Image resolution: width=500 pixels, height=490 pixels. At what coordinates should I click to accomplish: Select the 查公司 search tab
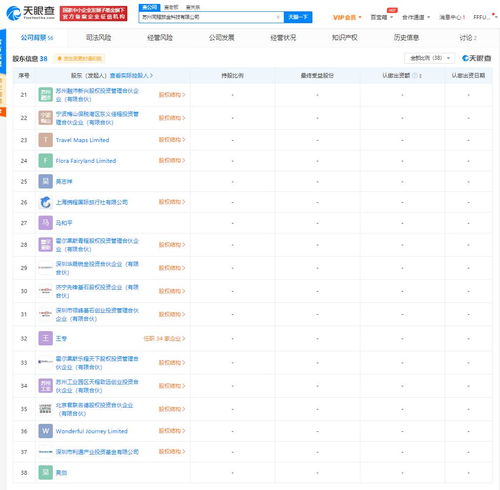[149, 7]
